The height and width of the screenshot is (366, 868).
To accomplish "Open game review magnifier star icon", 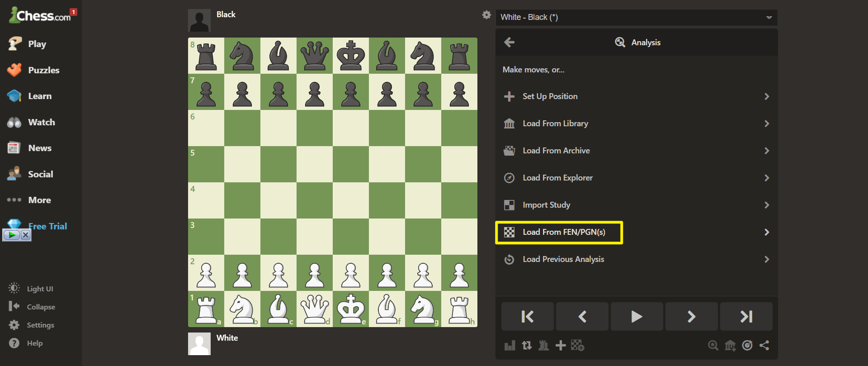I will click(713, 346).
